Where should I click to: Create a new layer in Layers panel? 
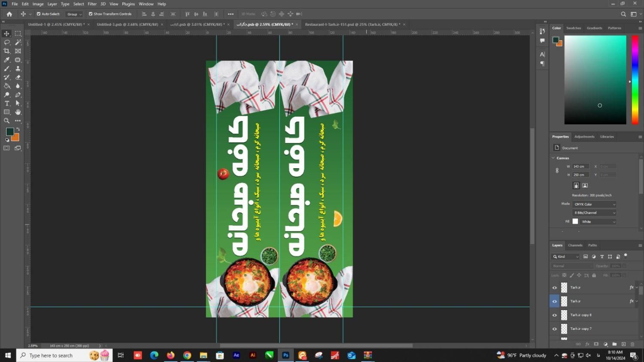tap(624, 344)
